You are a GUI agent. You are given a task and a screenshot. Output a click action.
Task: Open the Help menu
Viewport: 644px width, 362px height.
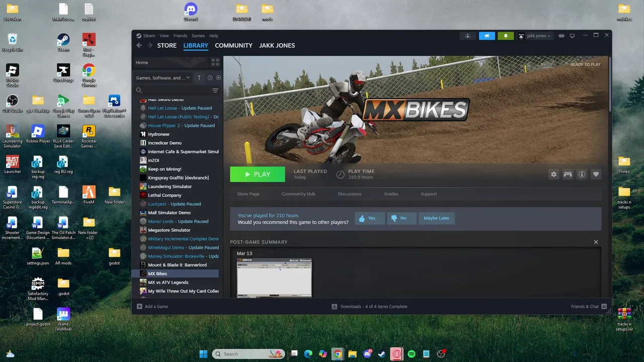tap(214, 36)
